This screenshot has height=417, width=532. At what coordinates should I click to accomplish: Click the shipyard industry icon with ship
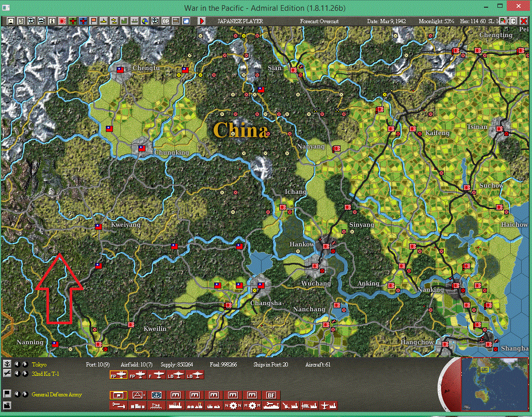coord(271,406)
